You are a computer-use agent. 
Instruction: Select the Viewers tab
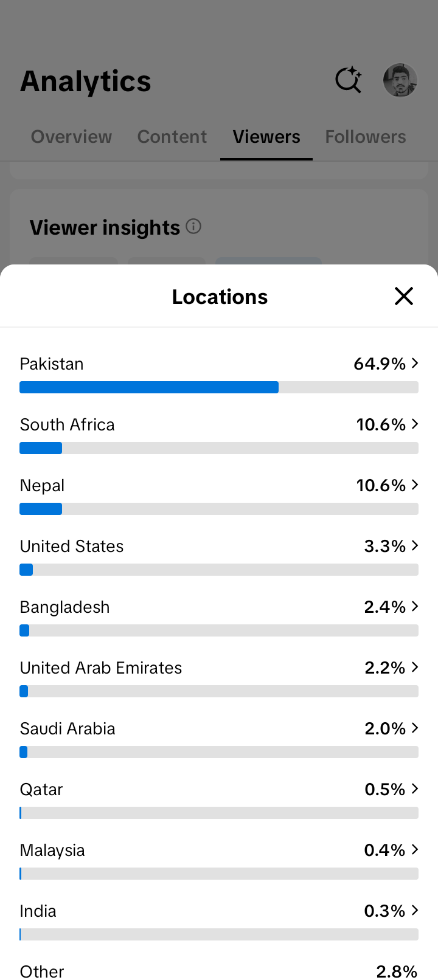click(x=266, y=137)
